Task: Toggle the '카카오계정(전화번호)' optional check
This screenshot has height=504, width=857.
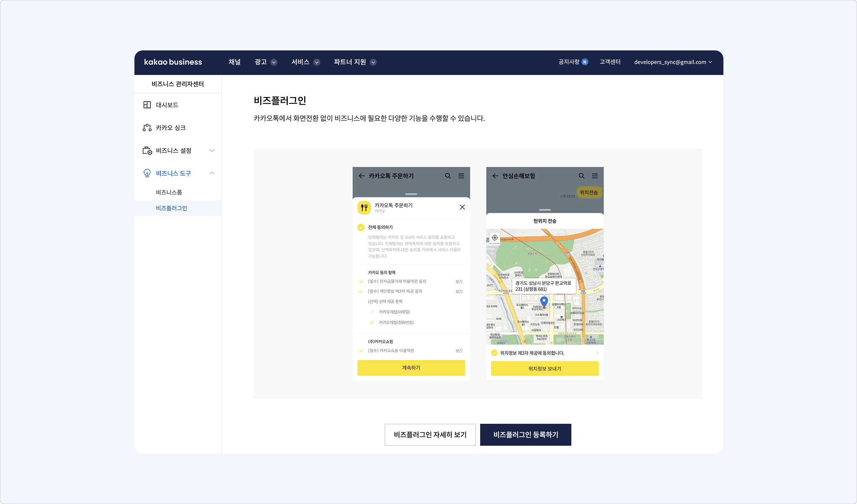Action: tap(372, 323)
